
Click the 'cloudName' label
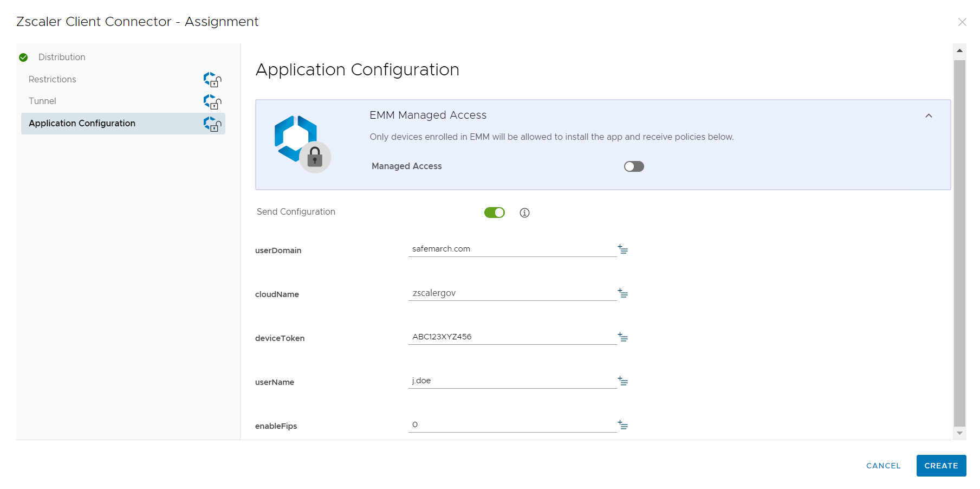point(277,294)
